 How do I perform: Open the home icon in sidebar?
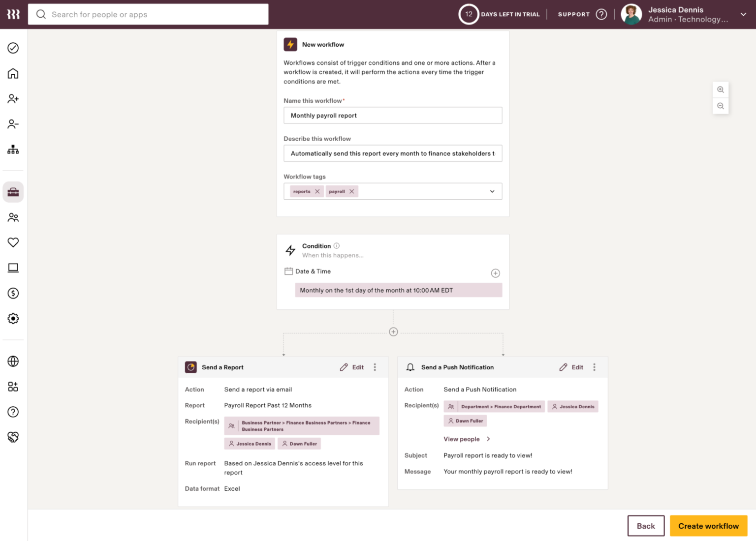coord(13,73)
